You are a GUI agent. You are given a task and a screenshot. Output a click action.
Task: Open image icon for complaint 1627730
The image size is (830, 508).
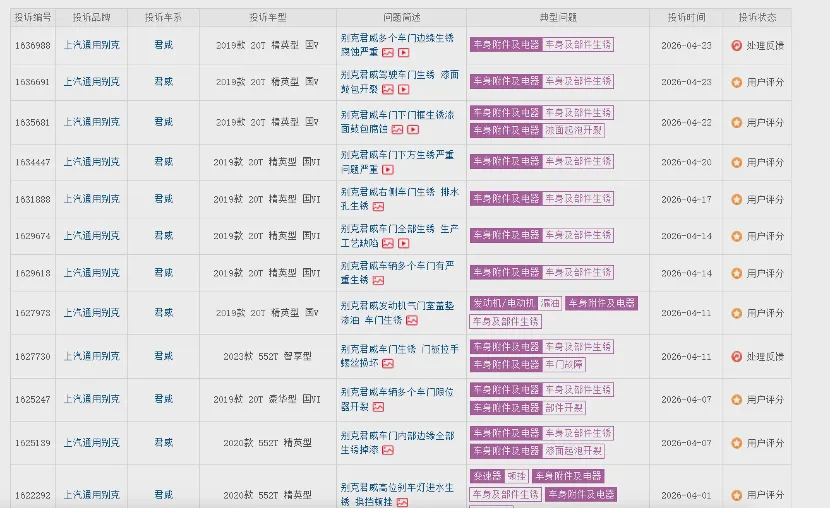pos(388,364)
